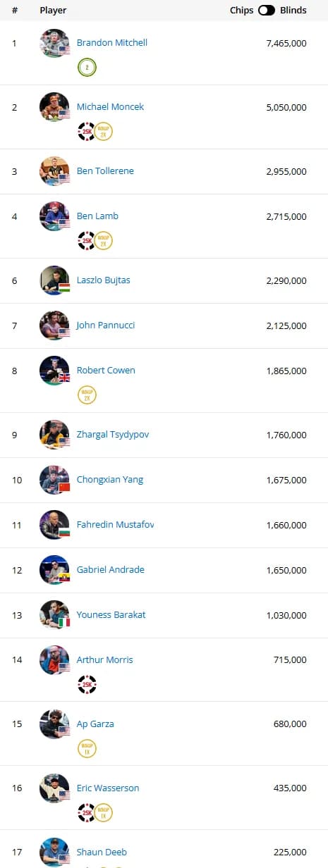
Task: Toggle the Chips/Blinds switch
Action: 267,11
